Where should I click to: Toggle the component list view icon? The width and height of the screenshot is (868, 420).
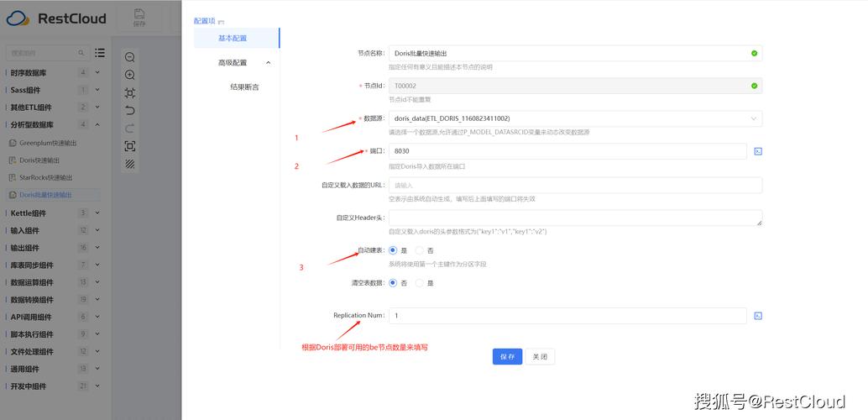[x=100, y=53]
